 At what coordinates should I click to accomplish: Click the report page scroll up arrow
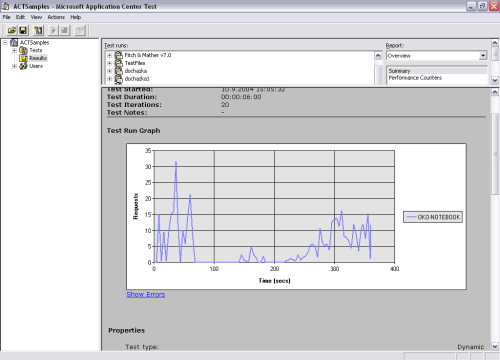click(x=495, y=92)
